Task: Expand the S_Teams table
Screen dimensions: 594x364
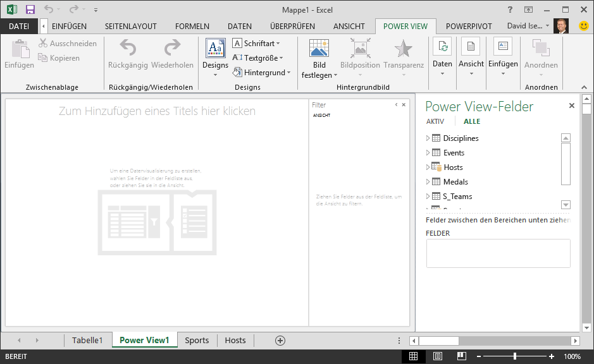Action: pyautogui.click(x=428, y=197)
